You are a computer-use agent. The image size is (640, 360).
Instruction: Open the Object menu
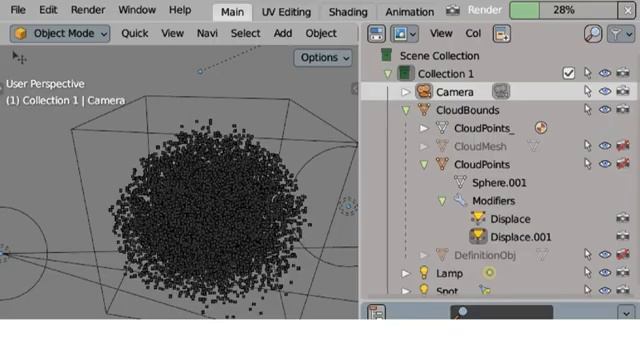[321, 33]
